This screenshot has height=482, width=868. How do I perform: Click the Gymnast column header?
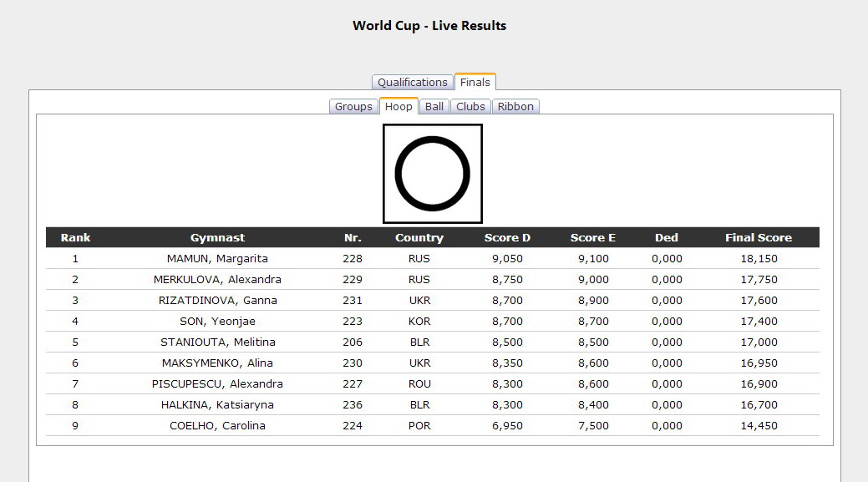(217, 237)
